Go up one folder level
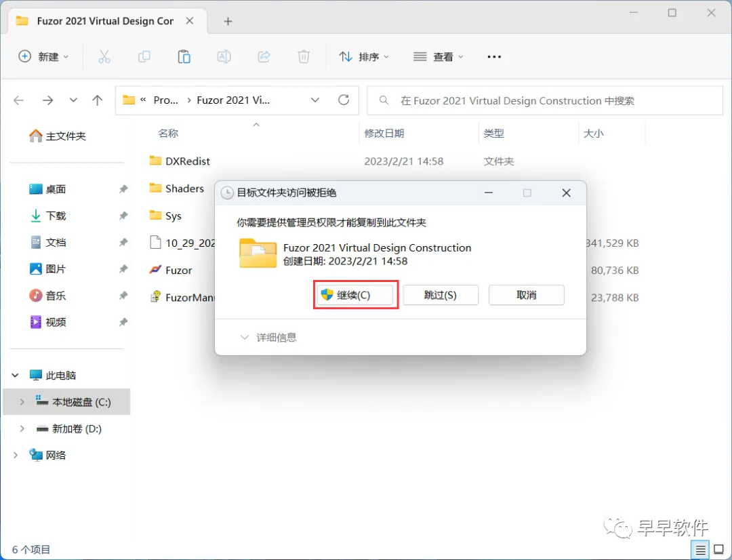This screenshot has width=732, height=560. 97,100
